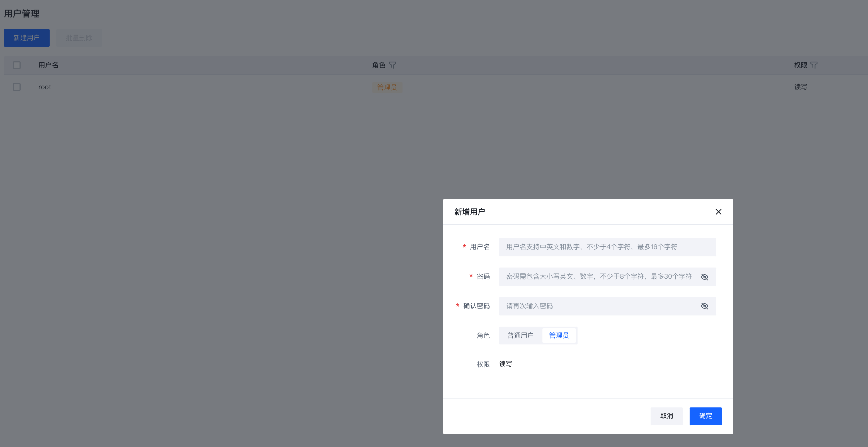Check the select-all header checkbox
This screenshot has height=447, width=868.
point(16,65)
